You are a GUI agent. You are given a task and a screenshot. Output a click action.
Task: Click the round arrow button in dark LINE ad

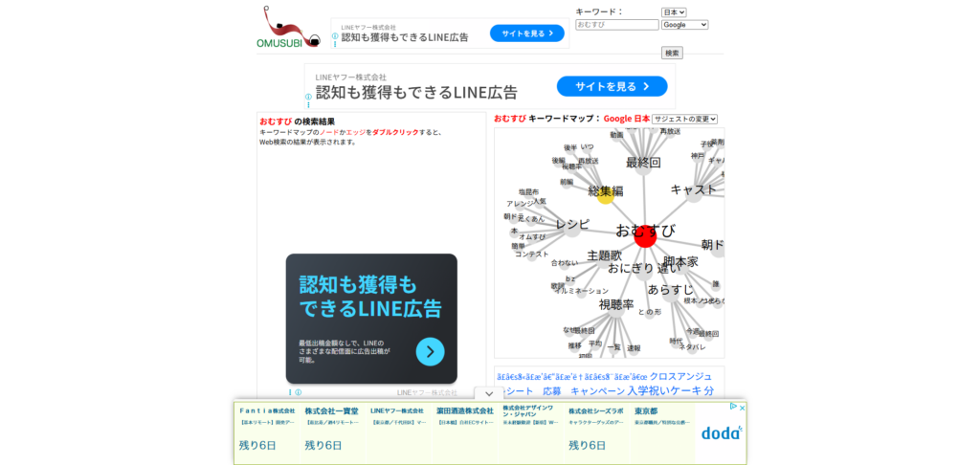[430, 352]
